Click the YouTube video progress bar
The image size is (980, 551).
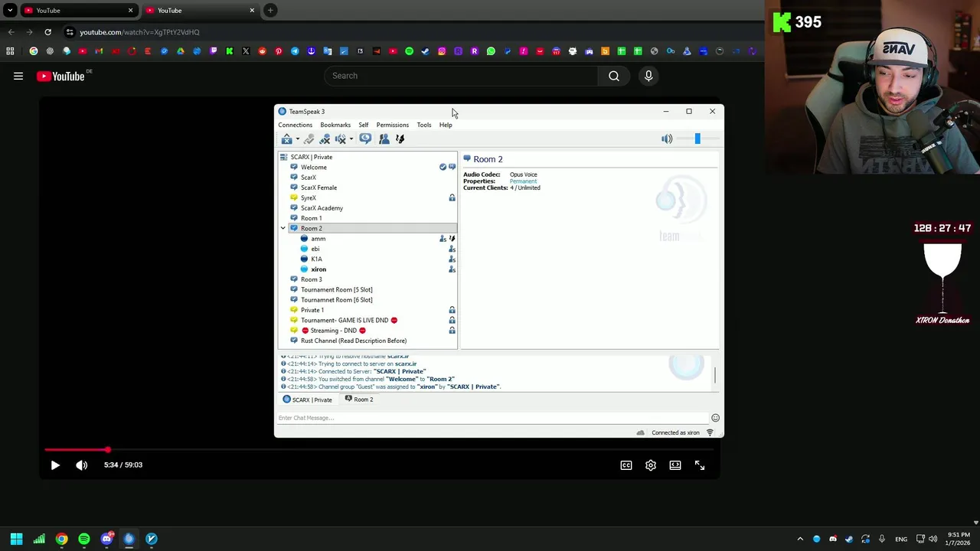click(x=380, y=450)
